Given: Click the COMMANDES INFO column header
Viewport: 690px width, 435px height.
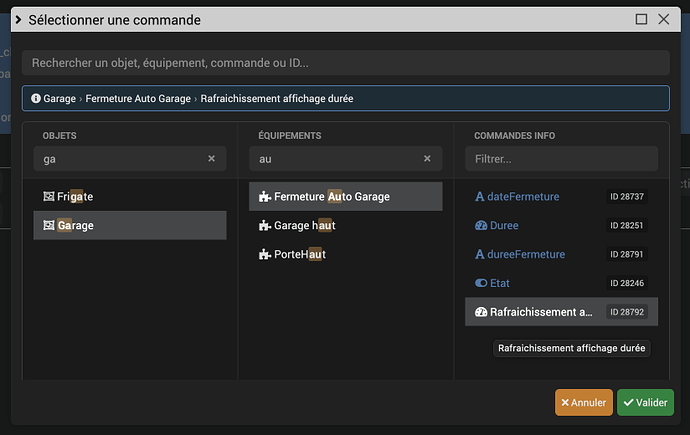Looking at the screenshot, I should tap(514, 135).
